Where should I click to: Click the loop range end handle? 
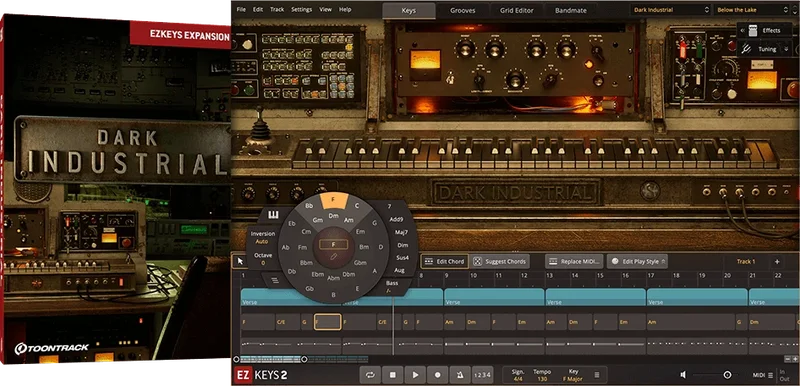click(x=304, y=359)
